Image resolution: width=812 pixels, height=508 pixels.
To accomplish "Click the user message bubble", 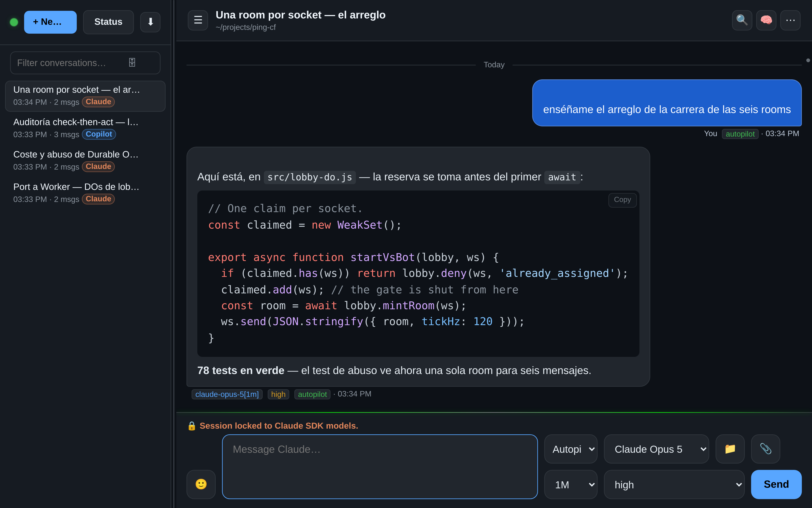I will pyautogui.click(x=667, y=103).
